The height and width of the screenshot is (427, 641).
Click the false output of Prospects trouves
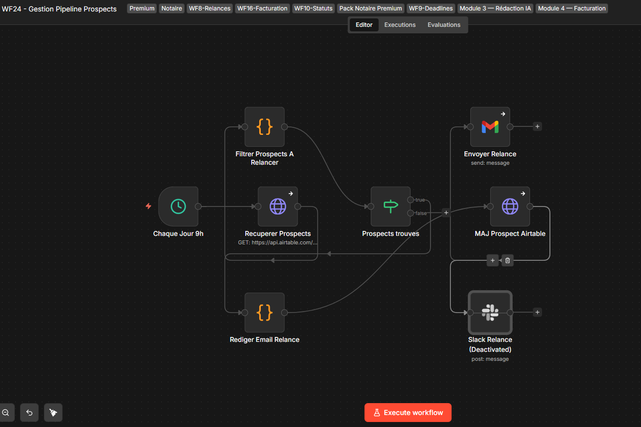(x=410, y=213)
